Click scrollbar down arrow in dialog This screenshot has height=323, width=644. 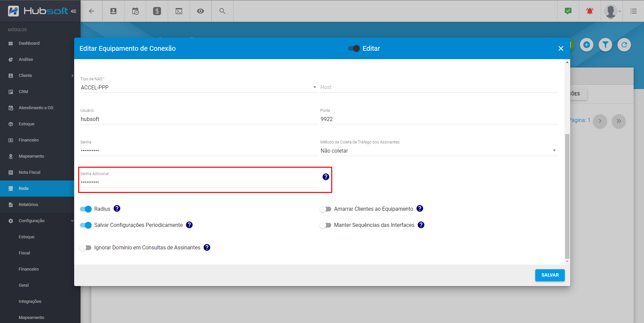click(x=567, y=261)
